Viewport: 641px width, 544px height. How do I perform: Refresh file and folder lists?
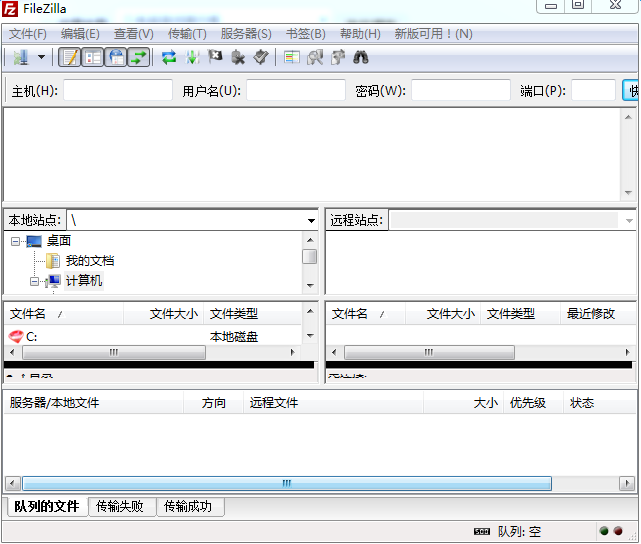169,57
